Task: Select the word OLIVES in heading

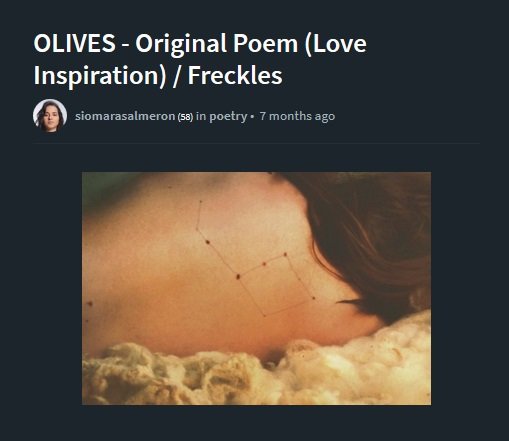Action: tap(74, 43)
